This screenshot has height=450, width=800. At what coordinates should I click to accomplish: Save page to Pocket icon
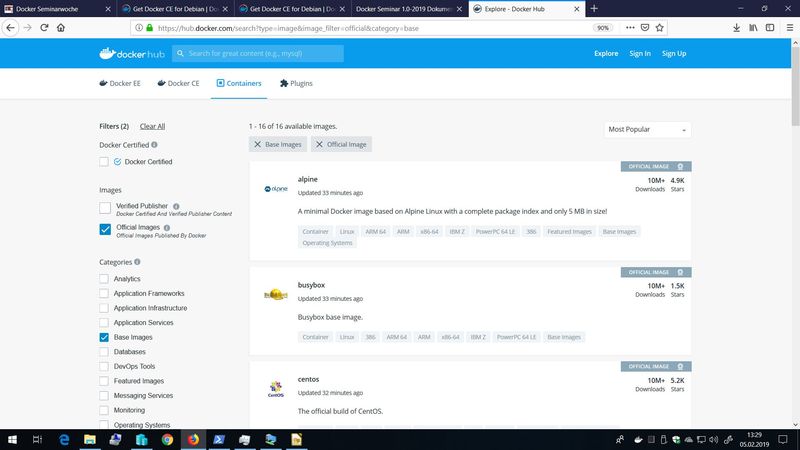coord(645,28)
